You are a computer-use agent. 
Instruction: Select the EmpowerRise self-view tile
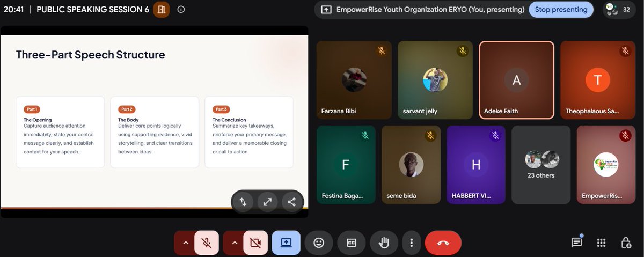click(x=606, y=165)
